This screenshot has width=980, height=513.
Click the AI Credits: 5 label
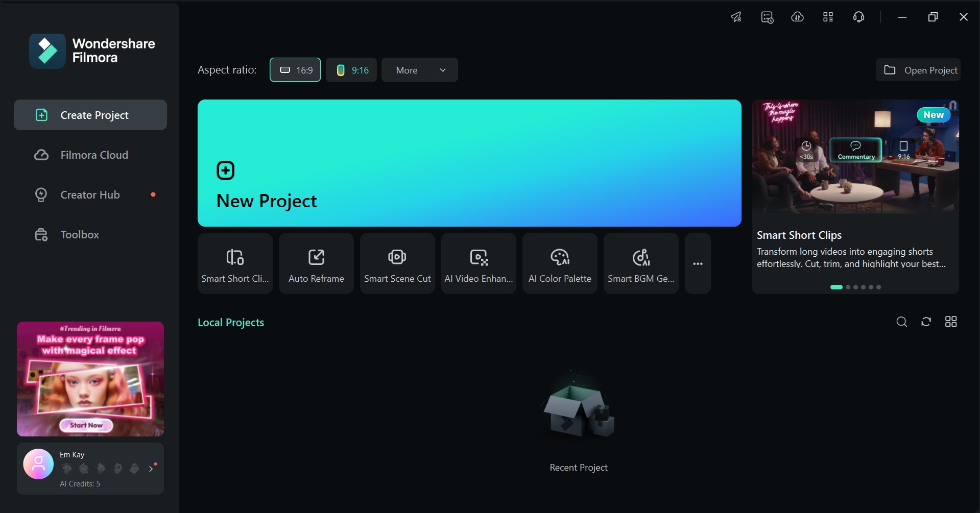click(80, 484)
